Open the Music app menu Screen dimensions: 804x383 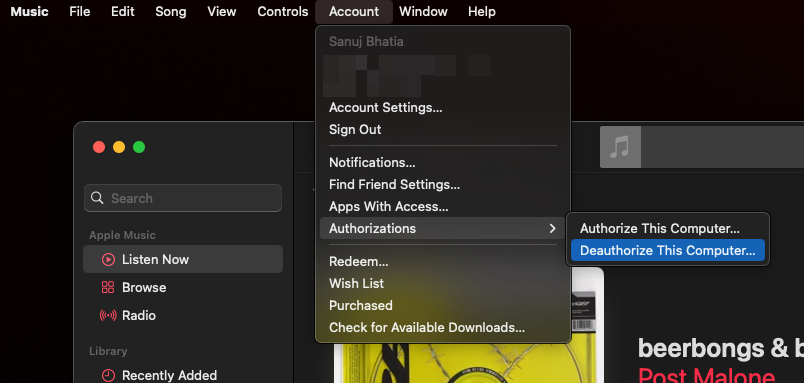tap(29, 11)
